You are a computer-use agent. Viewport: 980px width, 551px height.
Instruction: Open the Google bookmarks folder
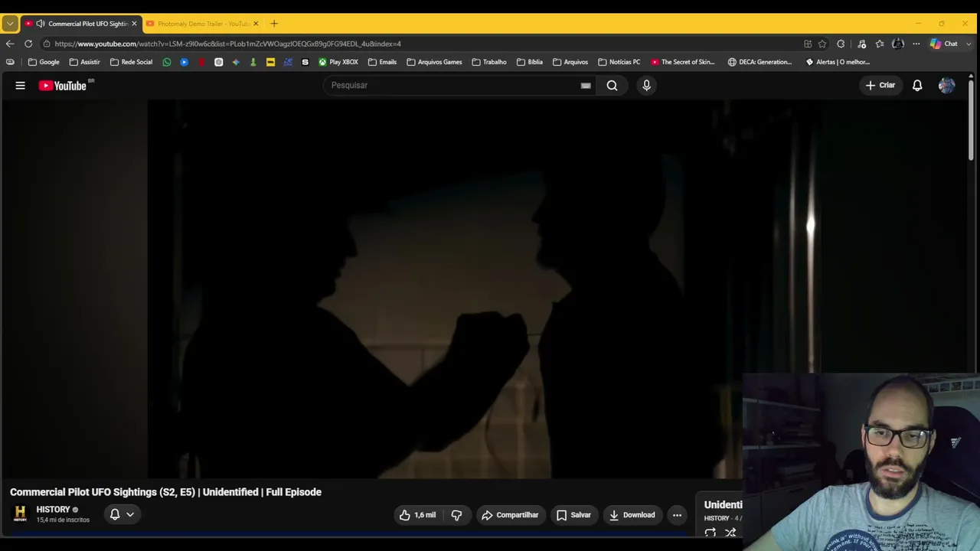[44, 62]
